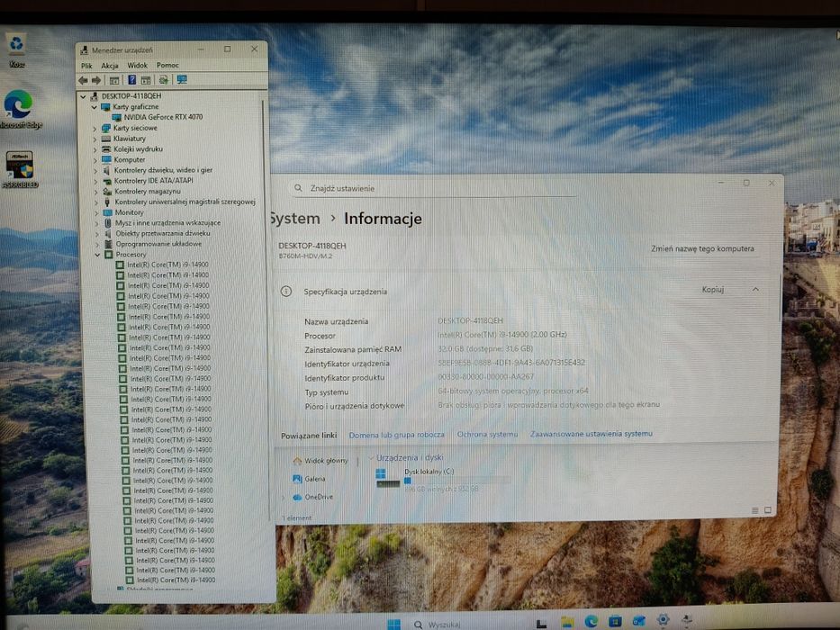Click the Wyszukaj taskbar search box
The width and height of the screenshot is (840, 630).
(x=438, y=625)
